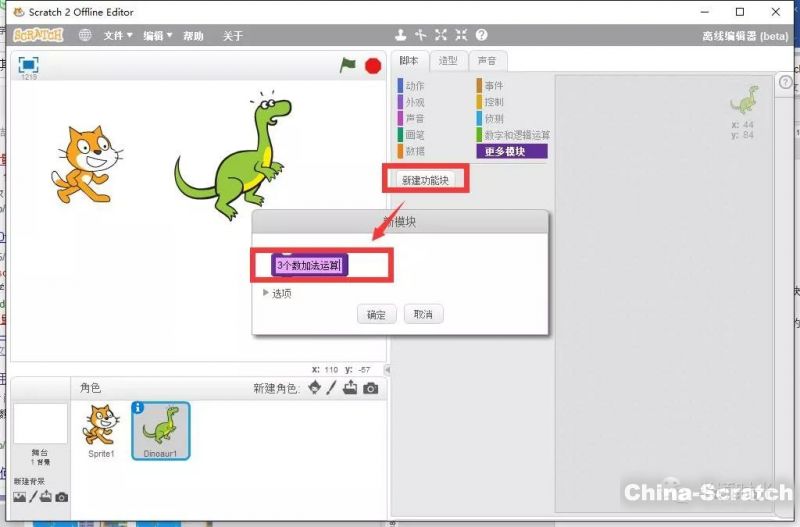Switch to the 声音 tab

pos(487,61)
